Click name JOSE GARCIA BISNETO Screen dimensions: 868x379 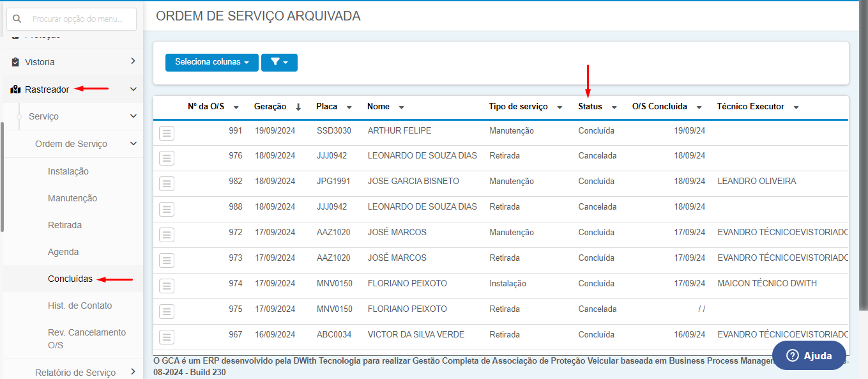(413, 182)
